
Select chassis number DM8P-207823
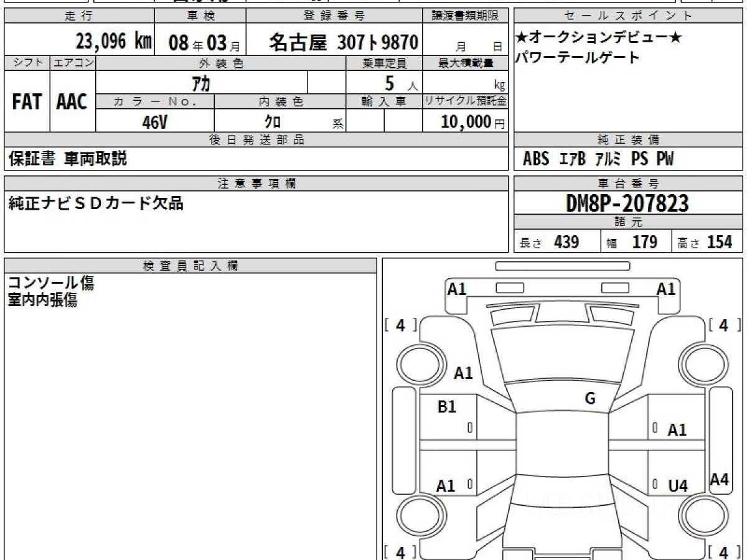[x=627, y=203]
